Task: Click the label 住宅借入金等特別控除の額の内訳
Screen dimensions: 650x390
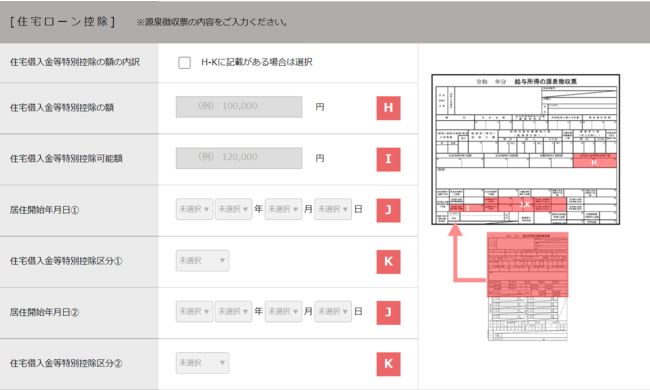Action: (75, 62)
